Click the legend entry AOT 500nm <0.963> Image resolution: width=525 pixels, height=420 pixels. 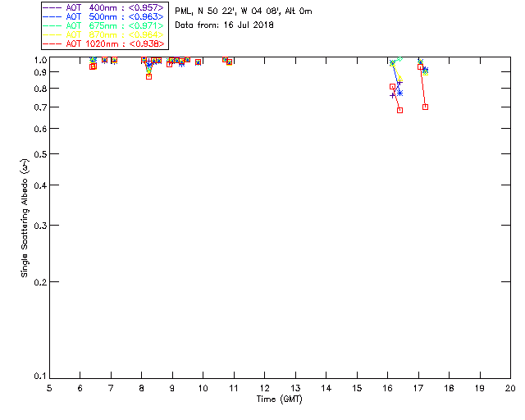pyautogui.click(x=104, y=16)
